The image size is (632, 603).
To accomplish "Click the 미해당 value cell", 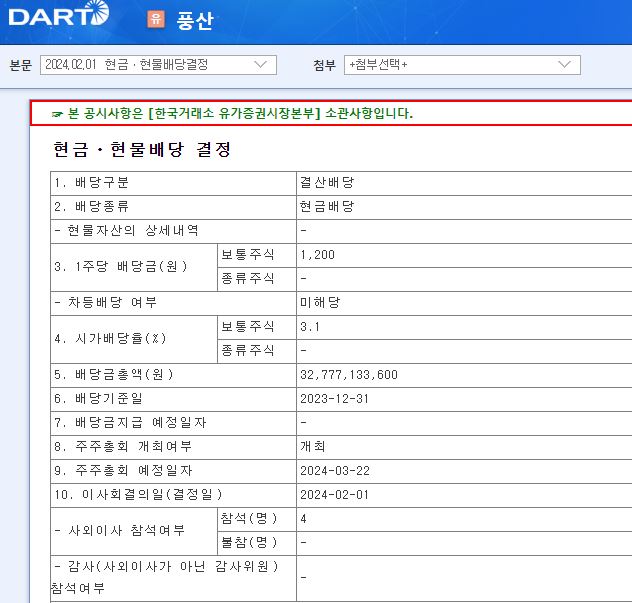I will pyautogui.click(x=320, y=302).
